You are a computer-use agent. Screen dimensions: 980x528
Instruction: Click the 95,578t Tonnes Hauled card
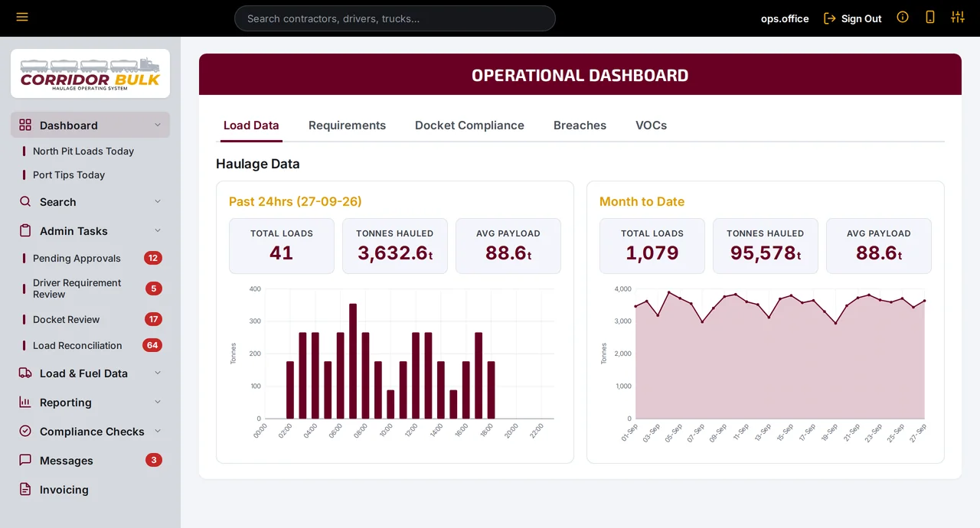[766, 246]
